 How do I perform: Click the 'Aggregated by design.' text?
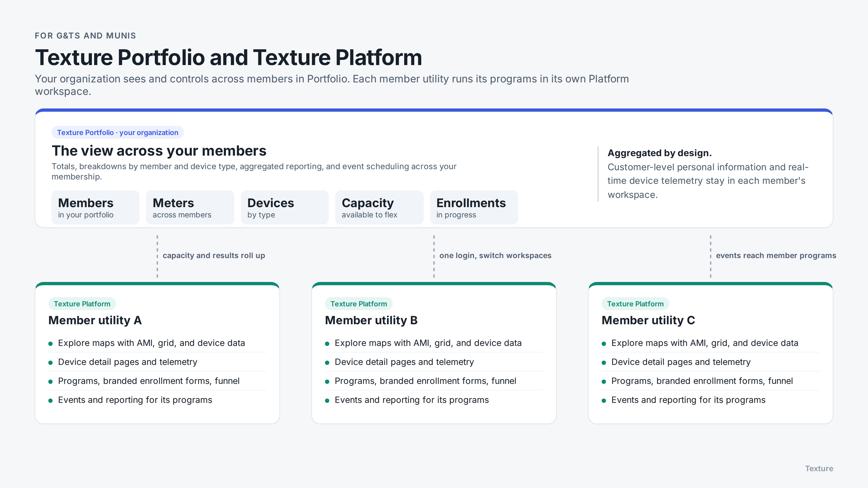[659, 153]
